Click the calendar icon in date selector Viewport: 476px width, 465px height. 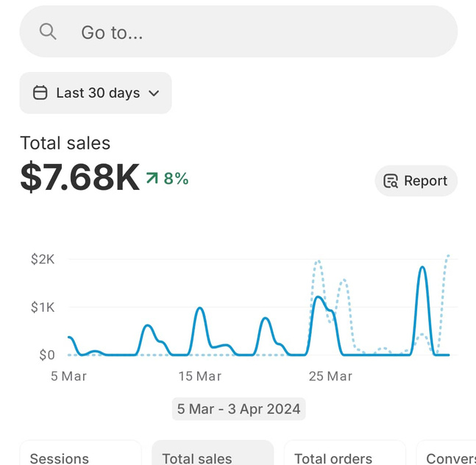40,93
